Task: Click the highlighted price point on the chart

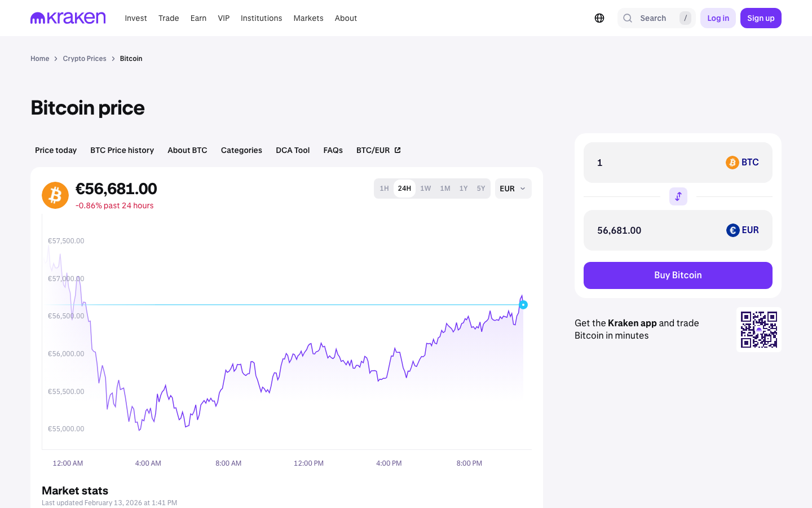Action: (x=523, y=304)
